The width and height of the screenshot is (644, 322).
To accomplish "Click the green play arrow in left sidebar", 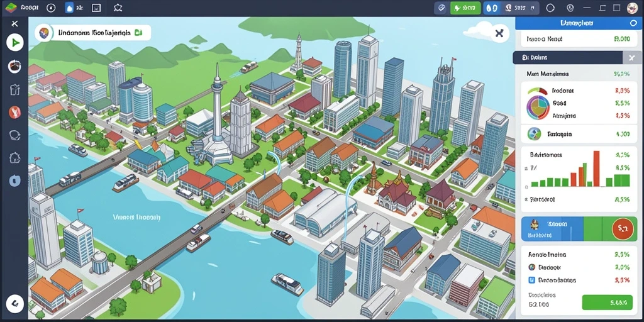I will click(x=15, y=42).
